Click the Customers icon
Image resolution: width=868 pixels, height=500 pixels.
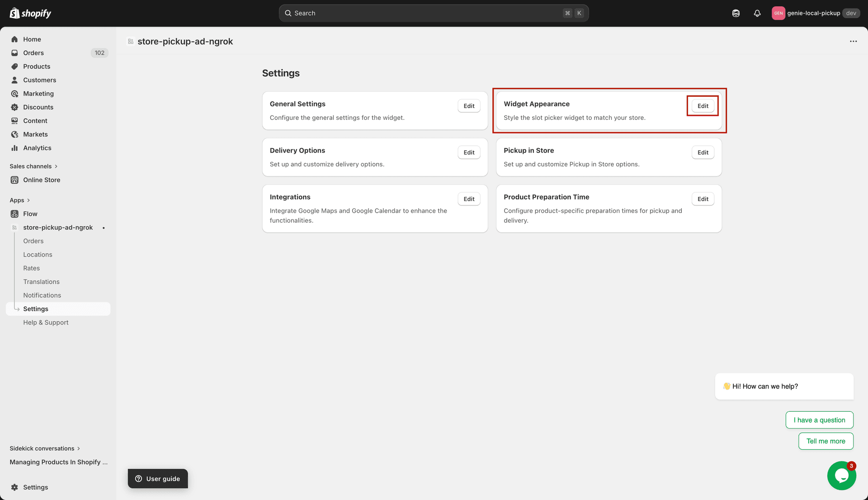14,80
